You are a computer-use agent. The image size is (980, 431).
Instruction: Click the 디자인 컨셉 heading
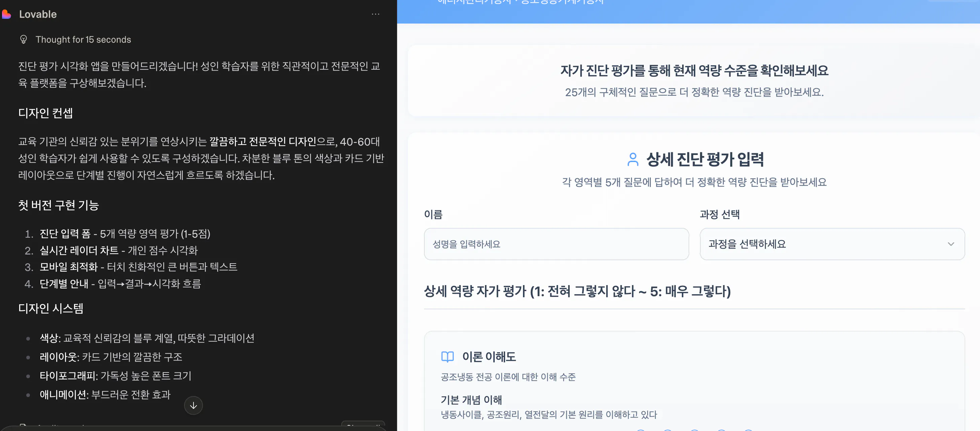point(46,113)
